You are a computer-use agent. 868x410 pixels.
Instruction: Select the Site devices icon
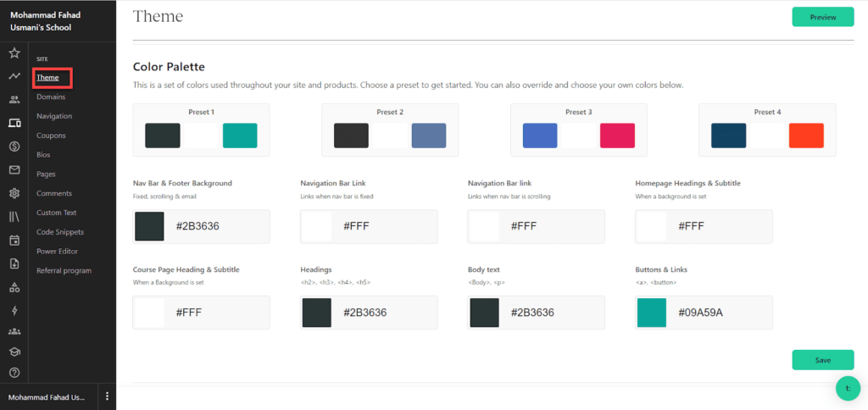(14, 124)
